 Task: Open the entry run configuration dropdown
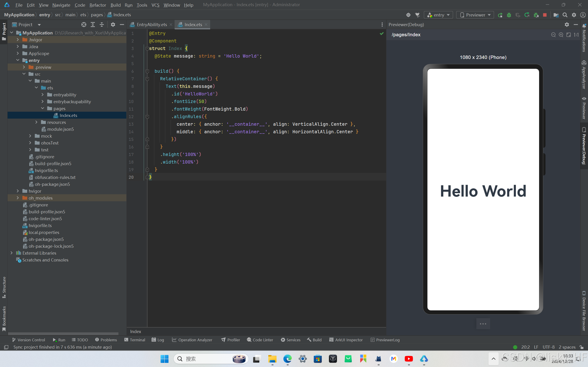438,15
